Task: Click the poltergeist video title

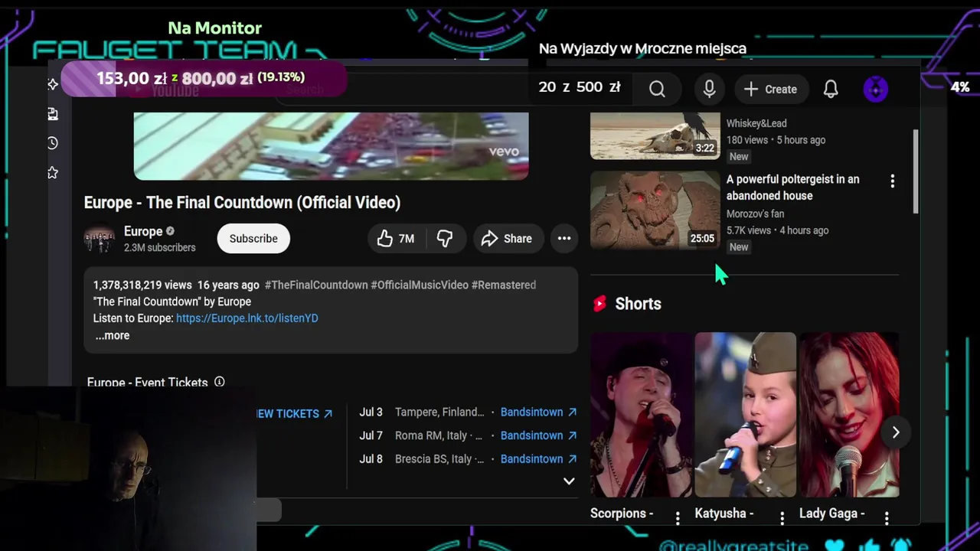Action: 793,187
